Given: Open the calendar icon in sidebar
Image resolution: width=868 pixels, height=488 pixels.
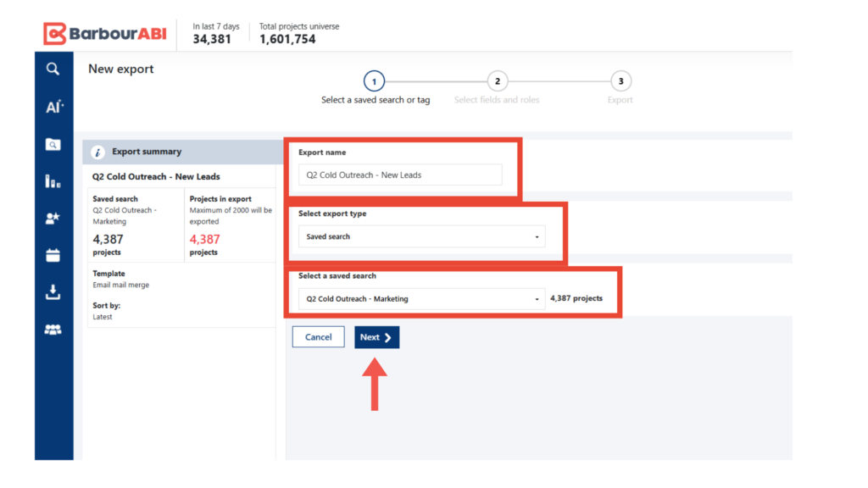Looking at the screenshot, I should click(53, 255).
